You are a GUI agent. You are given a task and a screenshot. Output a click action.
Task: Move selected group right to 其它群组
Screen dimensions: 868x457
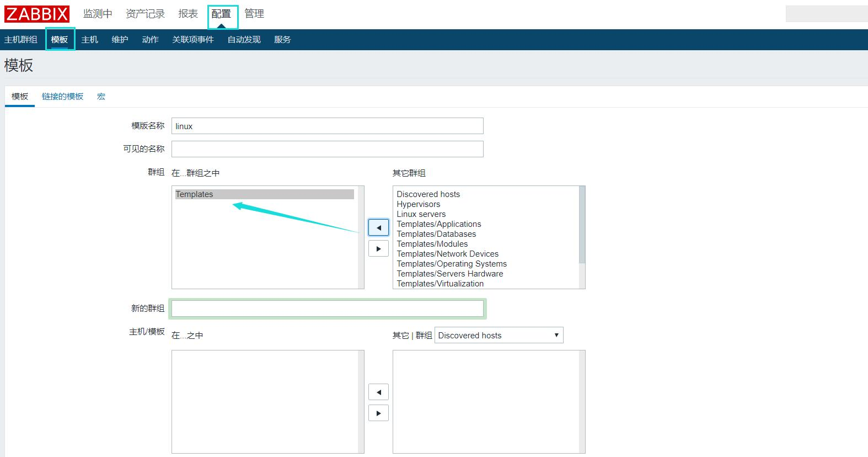[378, 248]
